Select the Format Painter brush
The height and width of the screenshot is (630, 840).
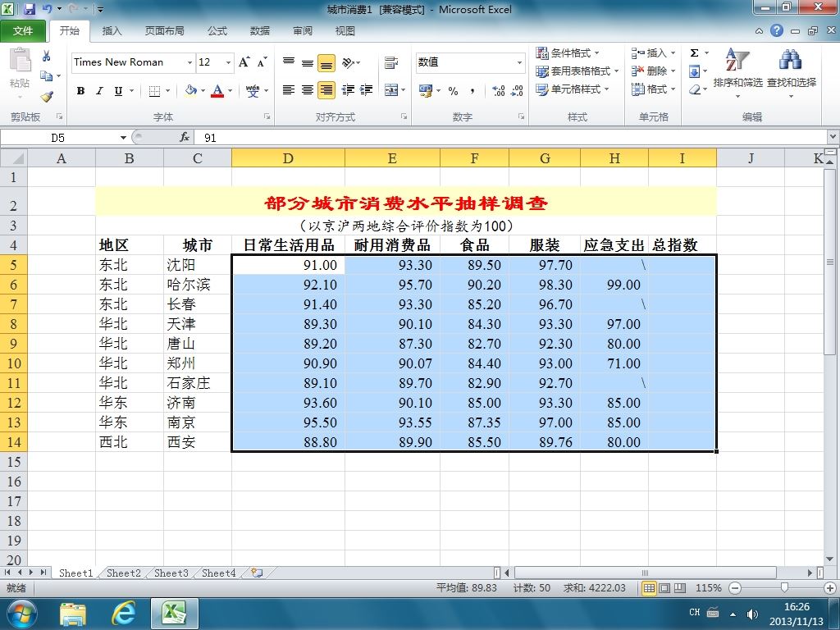(x=47, y=97)
